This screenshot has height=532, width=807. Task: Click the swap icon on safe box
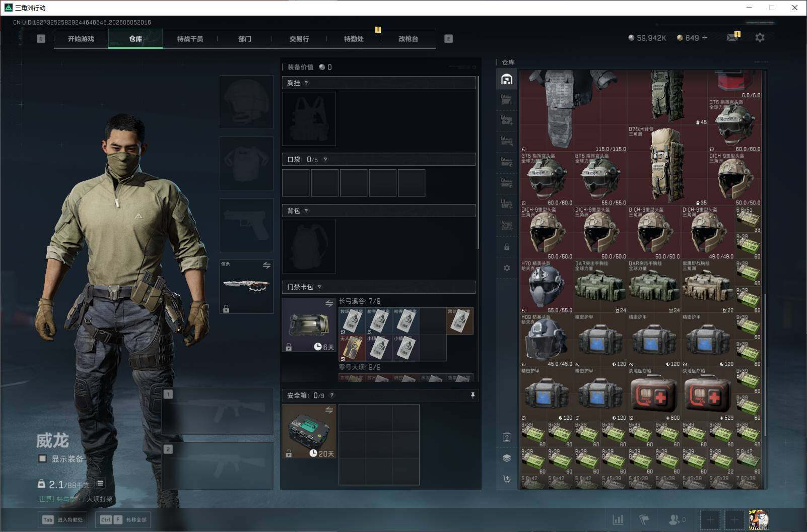[x=329, y=410]
